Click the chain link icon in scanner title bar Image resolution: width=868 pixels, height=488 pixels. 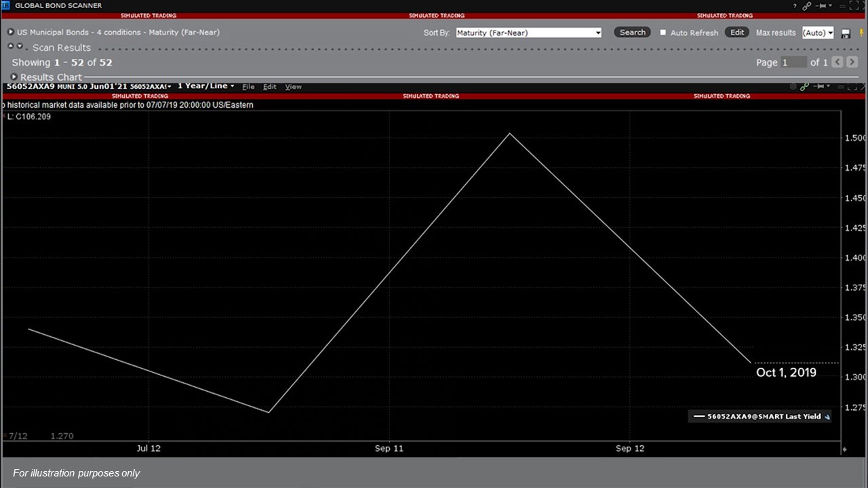[x=806, y=6]
